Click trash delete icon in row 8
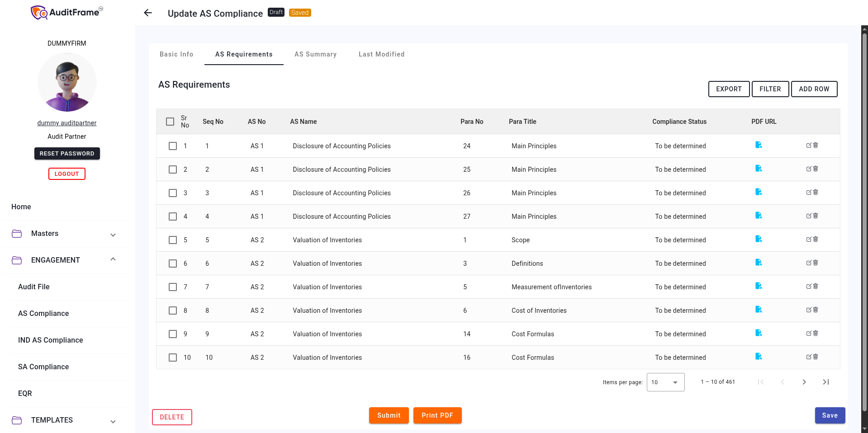Viewport: 868px width, 433px height. pyautogui.click(x=816, y=310)
